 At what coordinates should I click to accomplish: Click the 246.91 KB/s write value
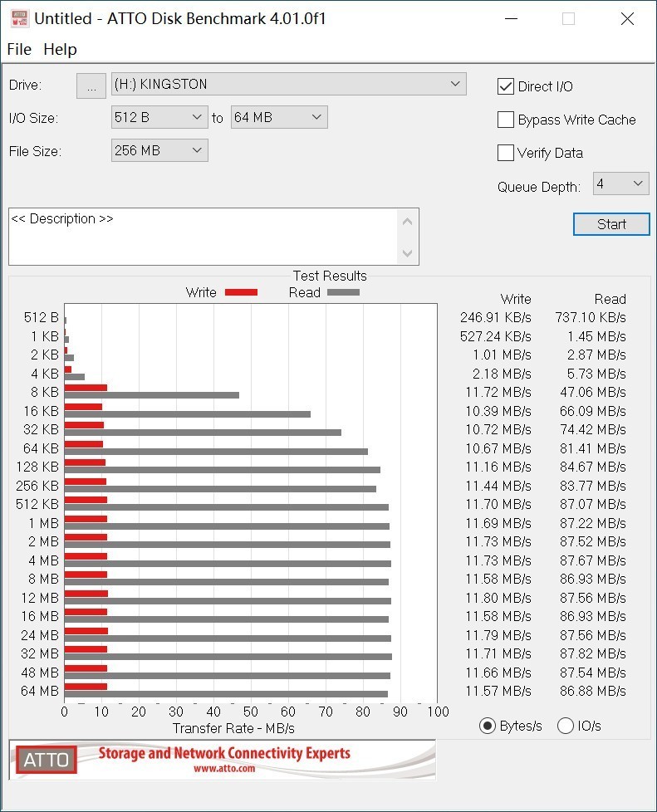click(x=496, y=317)
